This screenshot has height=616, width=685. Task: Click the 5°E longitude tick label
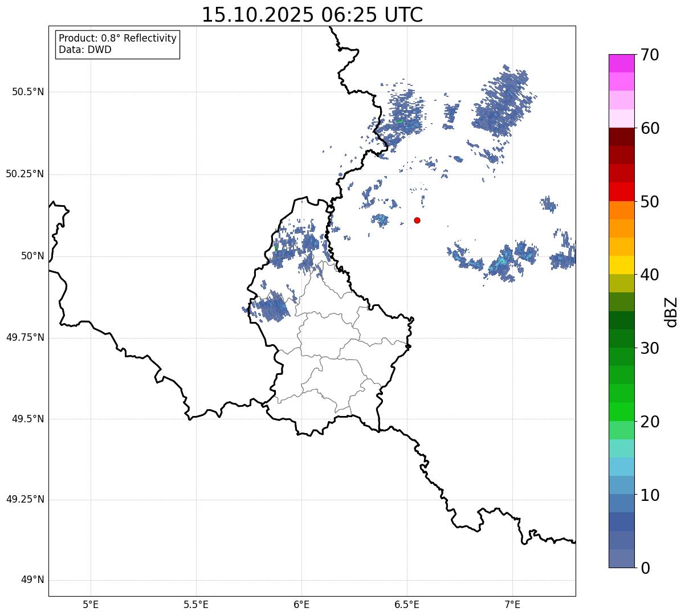91,604
